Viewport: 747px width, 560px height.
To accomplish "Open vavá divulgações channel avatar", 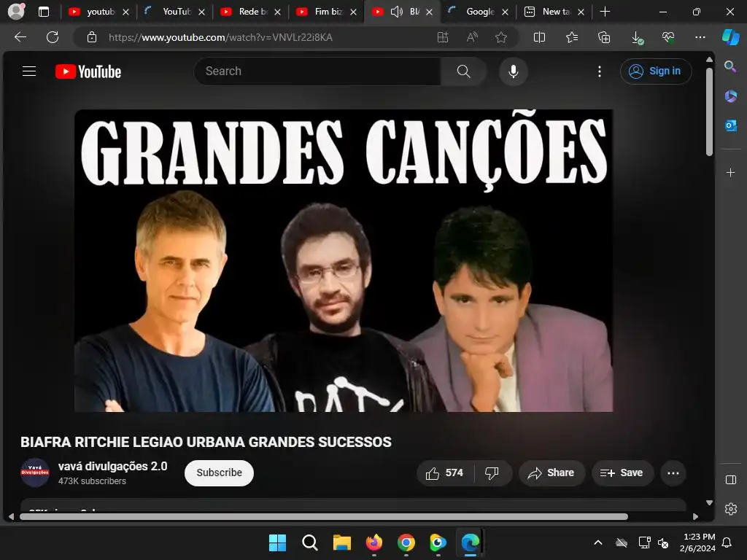I will pos(35,472).
